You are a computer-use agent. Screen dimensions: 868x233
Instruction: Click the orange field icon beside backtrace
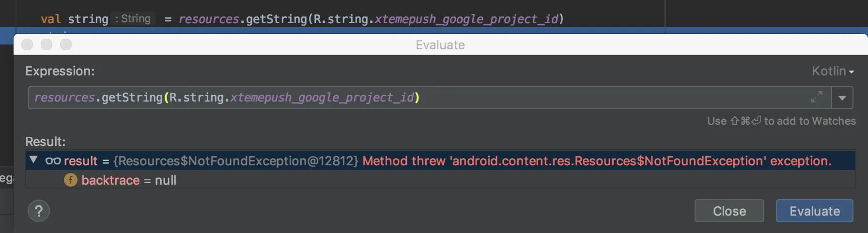(x=71, y=180)
